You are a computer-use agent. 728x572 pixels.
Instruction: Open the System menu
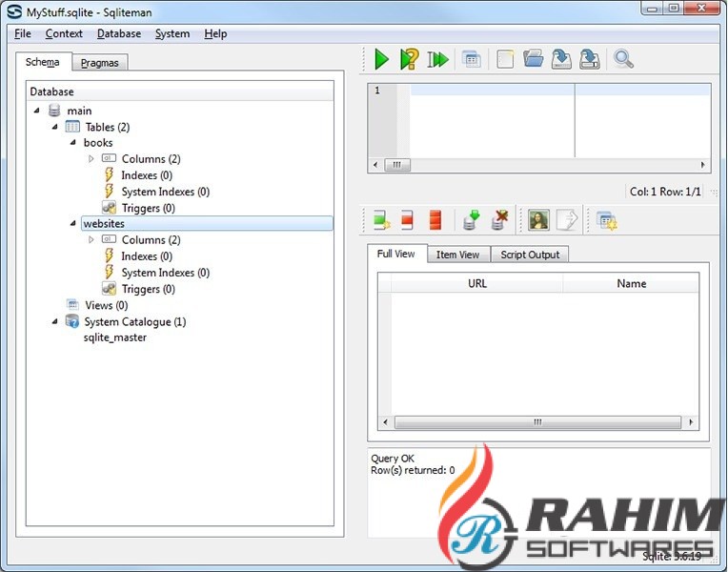click(x=172, y=34)
